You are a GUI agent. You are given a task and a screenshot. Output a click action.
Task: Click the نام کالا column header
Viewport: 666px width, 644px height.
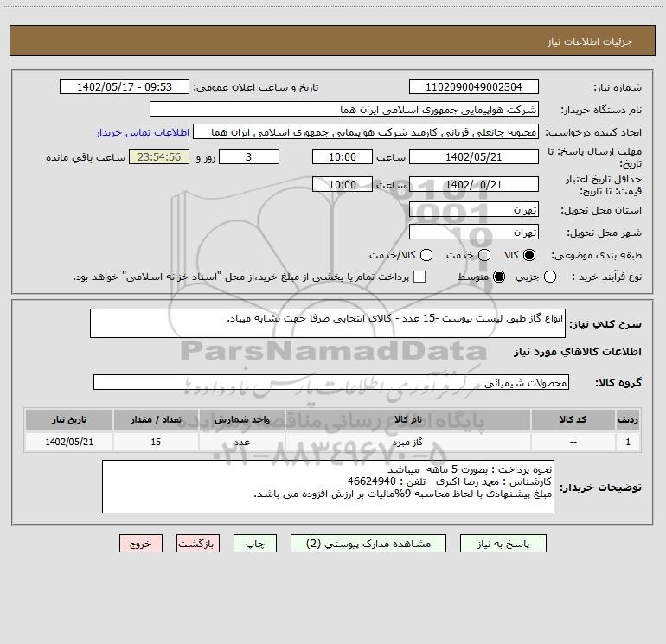(407, 420)
